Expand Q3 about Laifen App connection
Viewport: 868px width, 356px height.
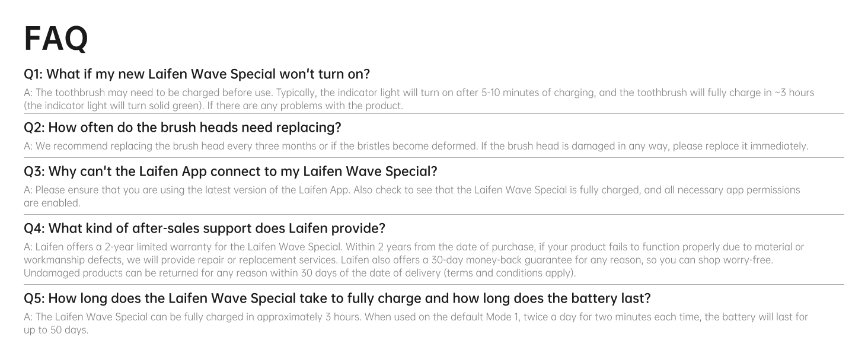pos(230,171)
